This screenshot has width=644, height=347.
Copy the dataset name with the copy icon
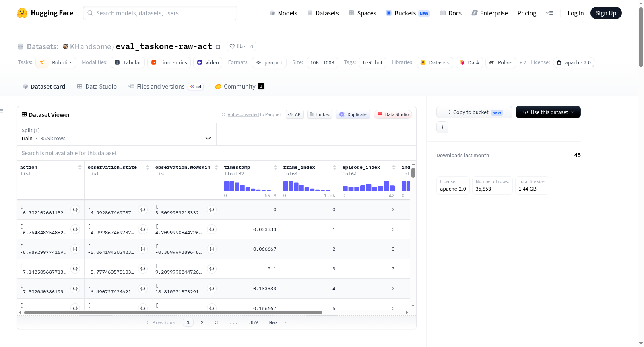click(217, 46)
